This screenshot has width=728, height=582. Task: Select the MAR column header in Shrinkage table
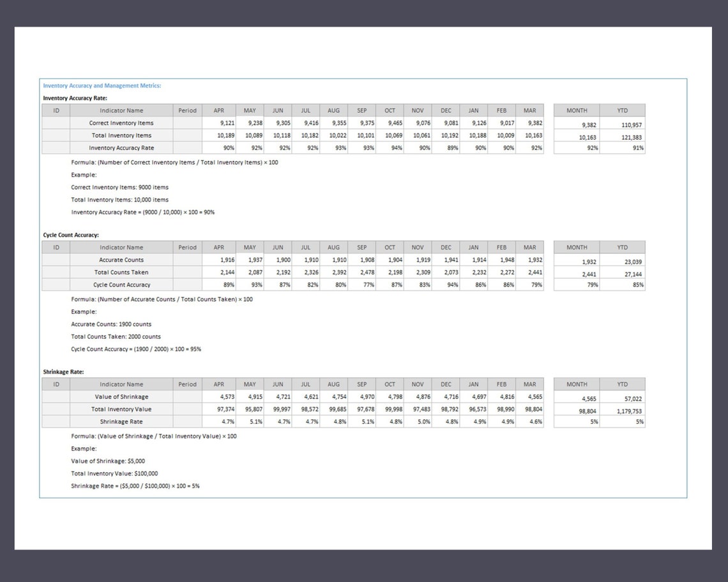pos(529,384)
